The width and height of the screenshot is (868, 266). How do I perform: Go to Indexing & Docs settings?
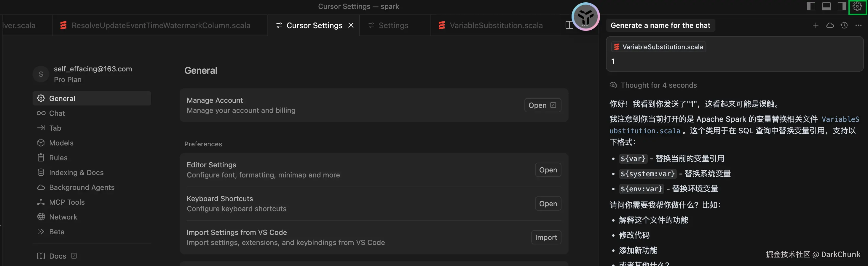pyautogui.click(x=76, y=172)
